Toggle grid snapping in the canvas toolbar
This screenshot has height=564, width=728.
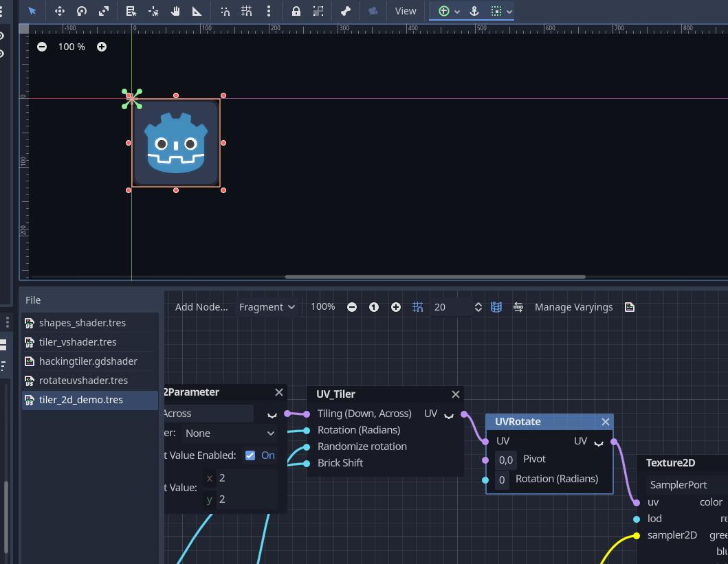(247, 11)
